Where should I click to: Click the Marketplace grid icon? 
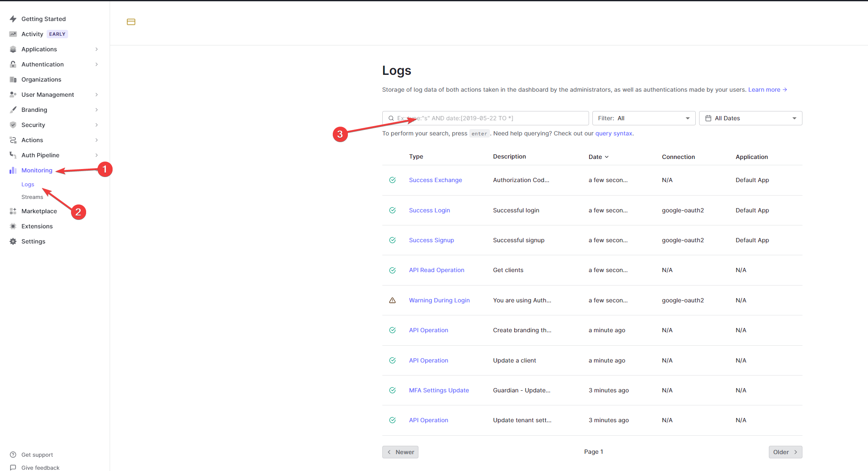coord(13,211)
